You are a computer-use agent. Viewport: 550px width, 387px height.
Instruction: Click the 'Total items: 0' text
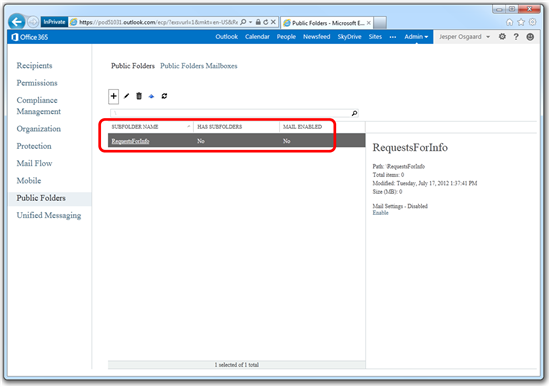point(388,175)
